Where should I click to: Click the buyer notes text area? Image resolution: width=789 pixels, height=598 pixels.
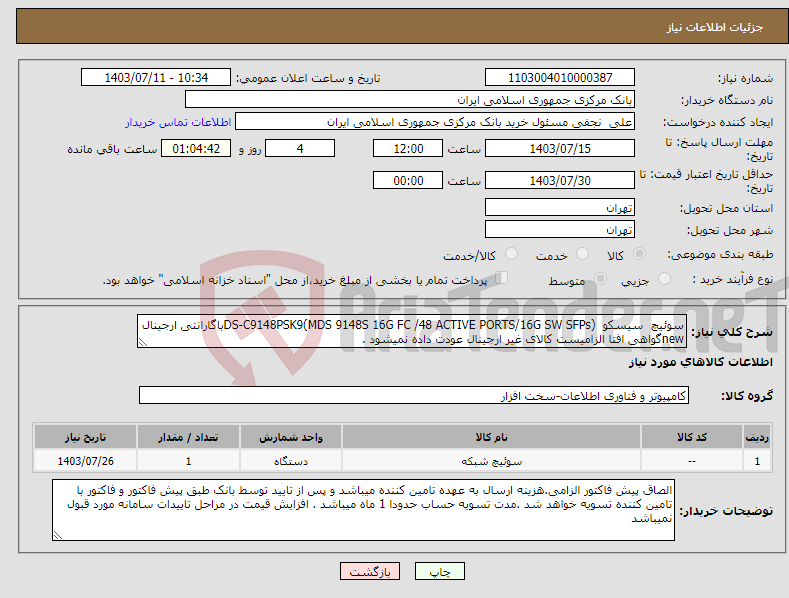click(x=363, y=510)
